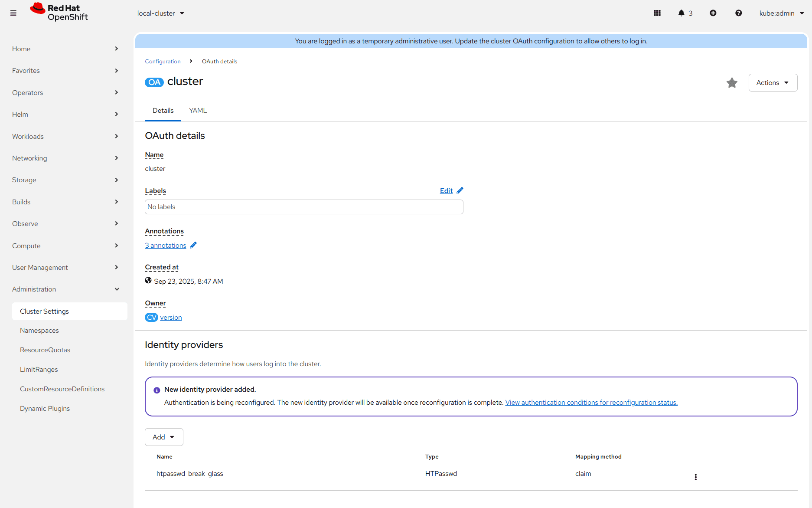Switch to the YAML tab

tap(198, 111)
